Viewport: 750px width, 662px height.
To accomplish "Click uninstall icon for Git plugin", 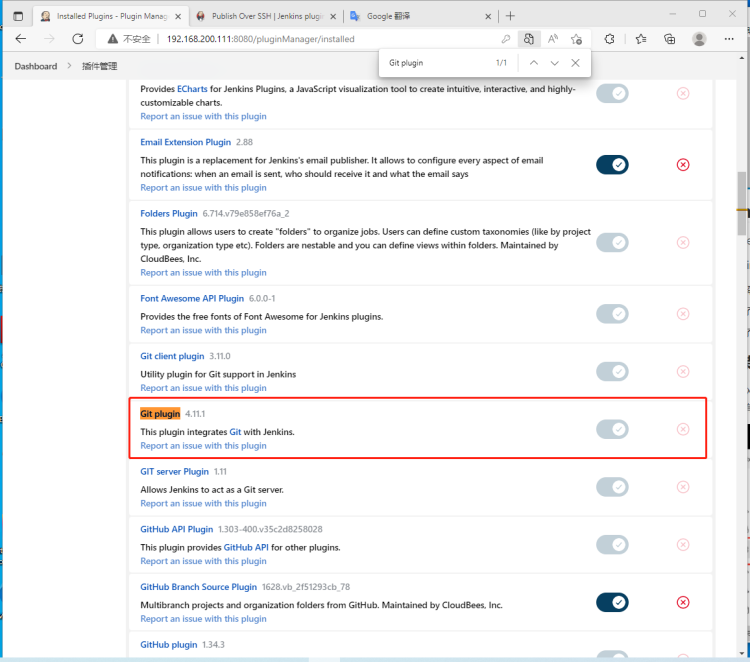I will coord(683,429).
